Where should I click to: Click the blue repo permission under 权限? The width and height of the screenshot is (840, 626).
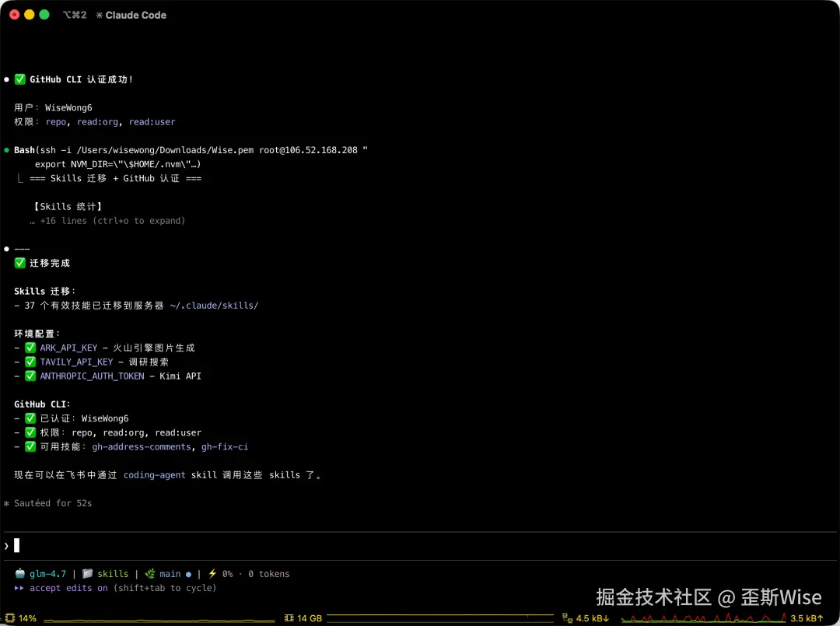pos(56,121)
